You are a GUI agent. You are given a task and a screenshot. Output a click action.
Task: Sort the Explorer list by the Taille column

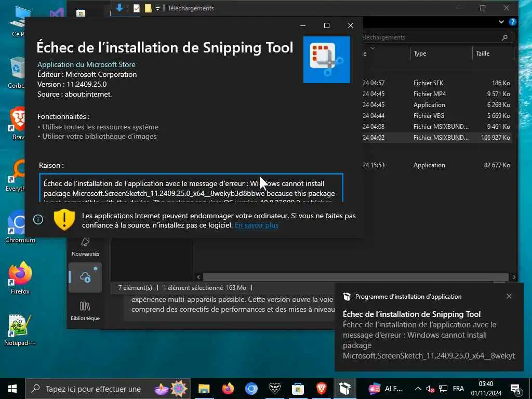click(483, 54)
